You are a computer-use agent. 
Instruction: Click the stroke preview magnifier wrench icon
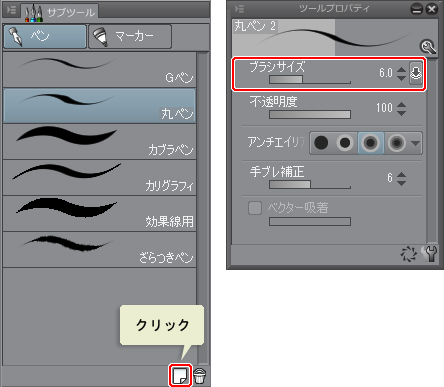coord(428,47)
